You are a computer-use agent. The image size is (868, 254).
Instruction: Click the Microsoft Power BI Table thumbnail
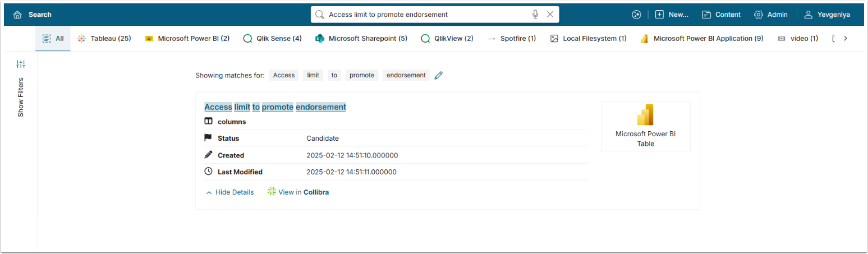[x=645, y=126]
